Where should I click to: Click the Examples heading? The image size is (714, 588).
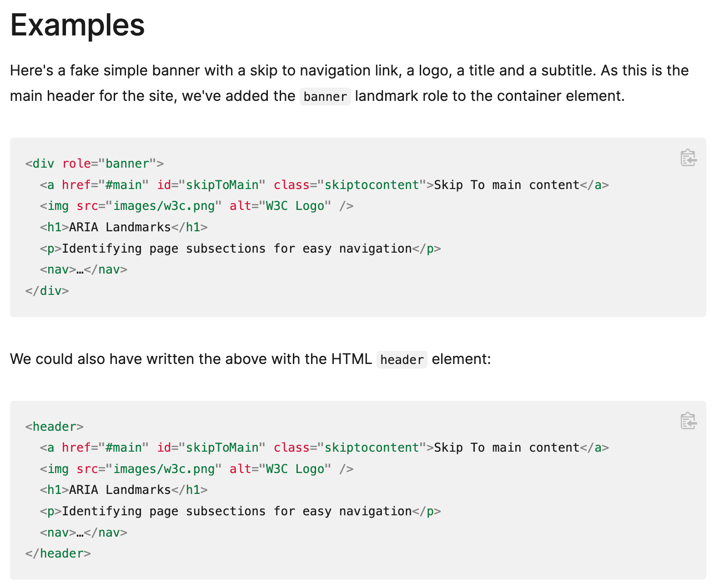tap(77, 25)
